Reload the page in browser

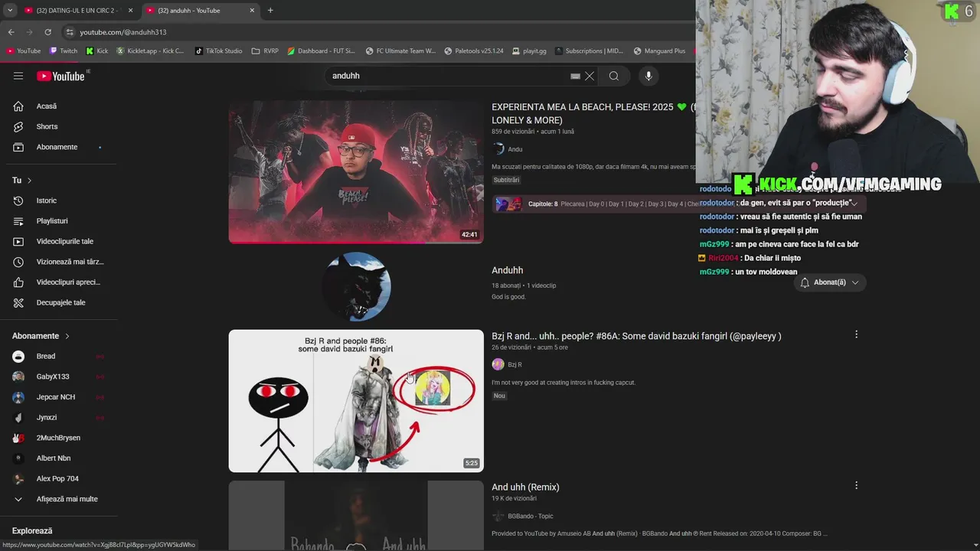point(47,32)
